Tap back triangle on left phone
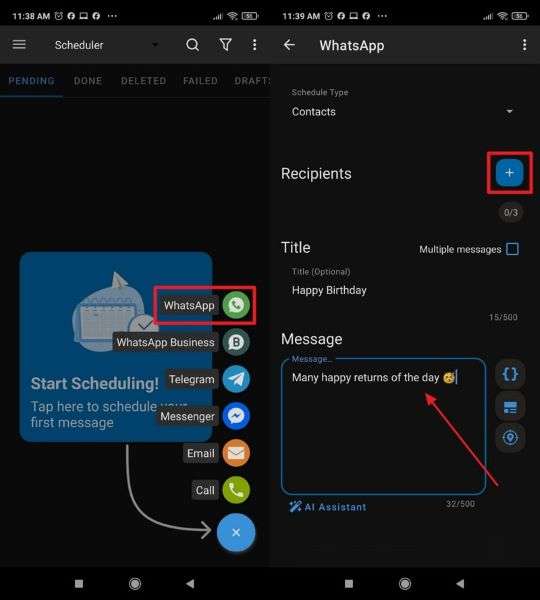This screenshot has width=540, height=600. 190,584
